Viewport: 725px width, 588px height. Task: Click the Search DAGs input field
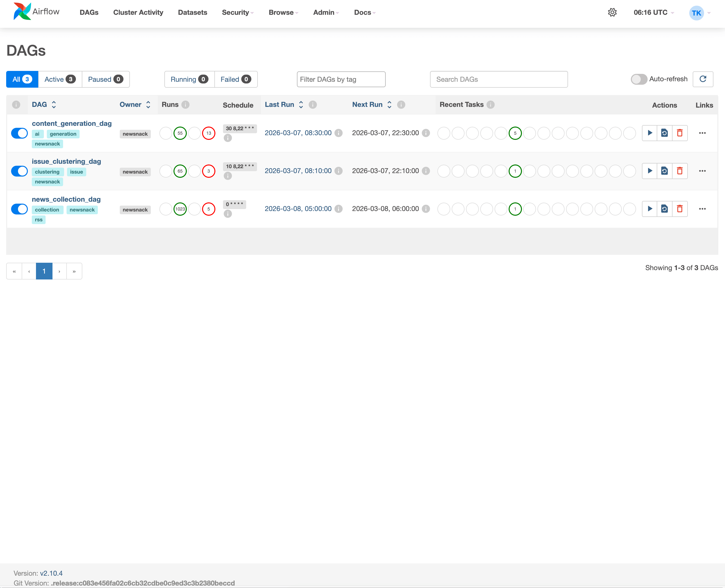click(498, 79)
